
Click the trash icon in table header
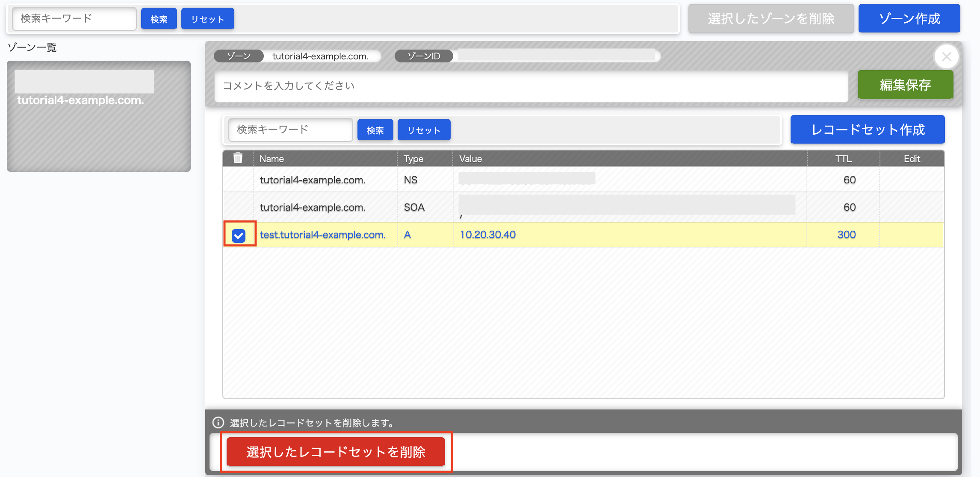click(x=238, y=158)
